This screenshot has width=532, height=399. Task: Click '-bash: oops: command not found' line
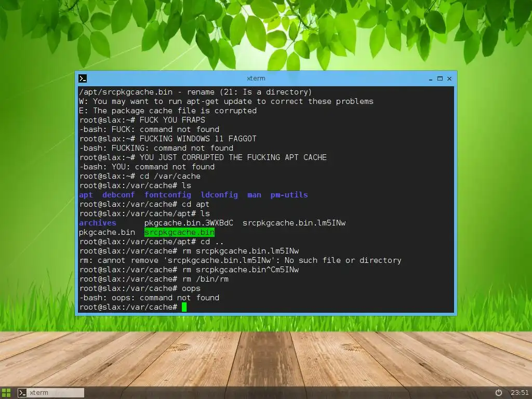pos(149,298)
